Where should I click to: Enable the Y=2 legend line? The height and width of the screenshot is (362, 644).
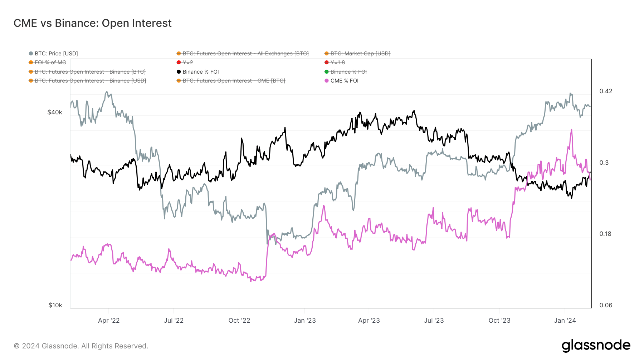pos(188,63)
